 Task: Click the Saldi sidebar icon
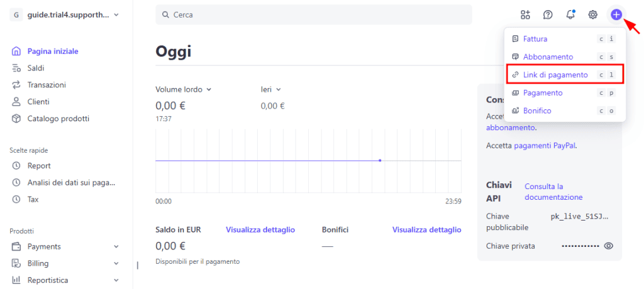click(x=16, y=68)
